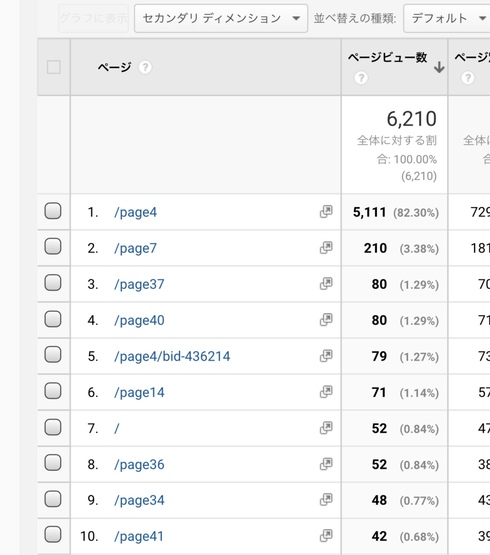Image resolution: width=490 pixels, height=555 pixels.
Task: Open the /page40 link
Action: tap(139, 320)
